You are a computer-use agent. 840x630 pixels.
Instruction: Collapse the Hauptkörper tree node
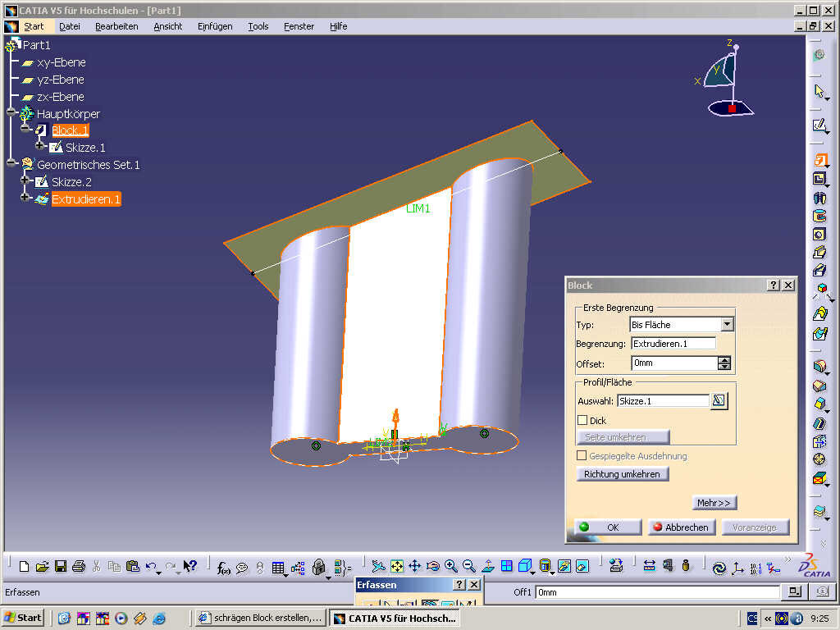click(11, 112)
